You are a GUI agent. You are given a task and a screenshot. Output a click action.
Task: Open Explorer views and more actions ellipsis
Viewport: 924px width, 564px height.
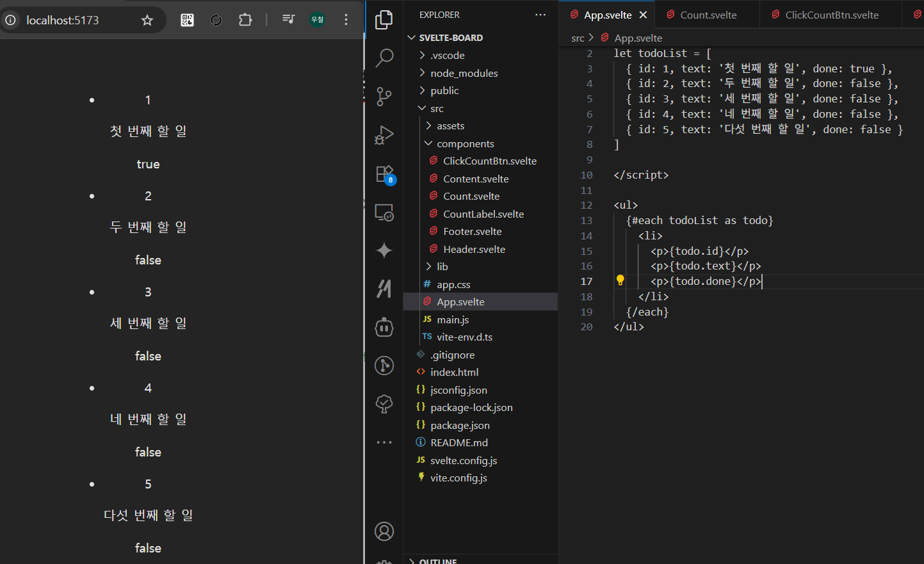coord(540,15)
